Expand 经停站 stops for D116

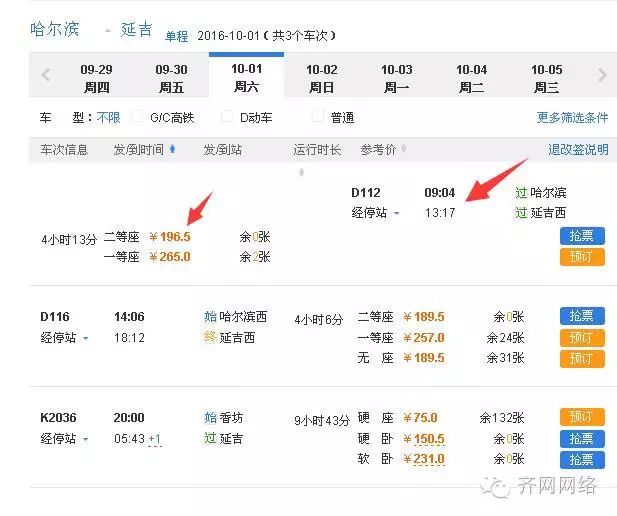(64, 338)
